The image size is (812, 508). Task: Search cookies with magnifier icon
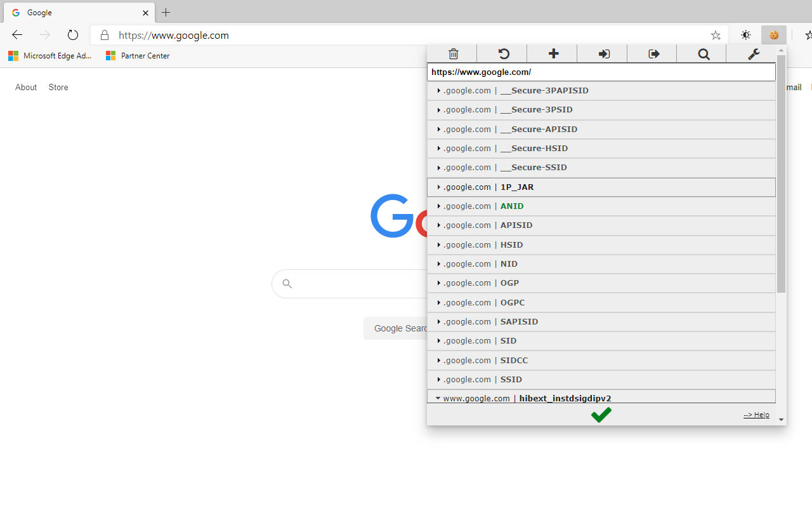[x=704, y=54]
